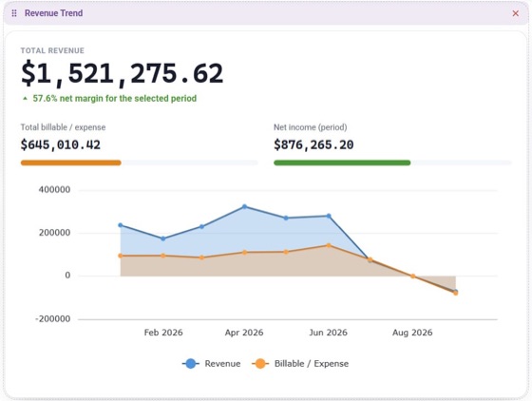Click the drag handle beside Revenue Trend
Image resolution: width=532 pixels, height=401 pixels.
coord(14,13)
